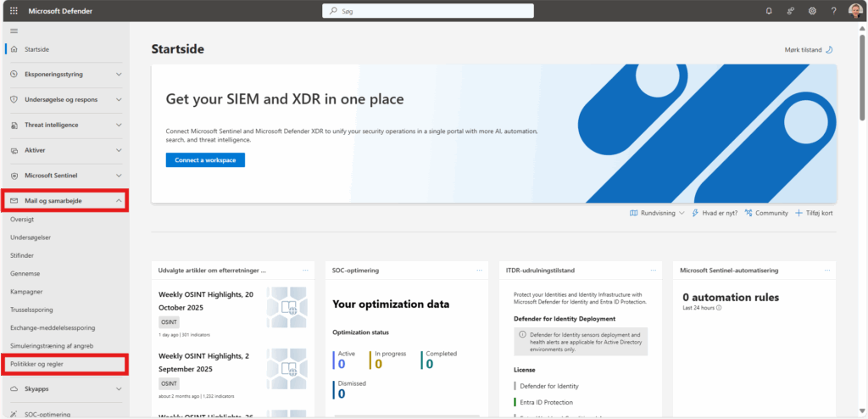Click the Startside home icon
Image resolution: width=868 pixels, height=419 pixels.
point(14,49)
